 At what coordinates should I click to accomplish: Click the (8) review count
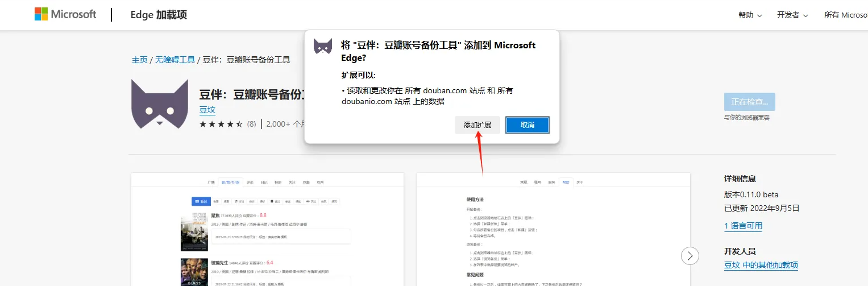[251, 124]
